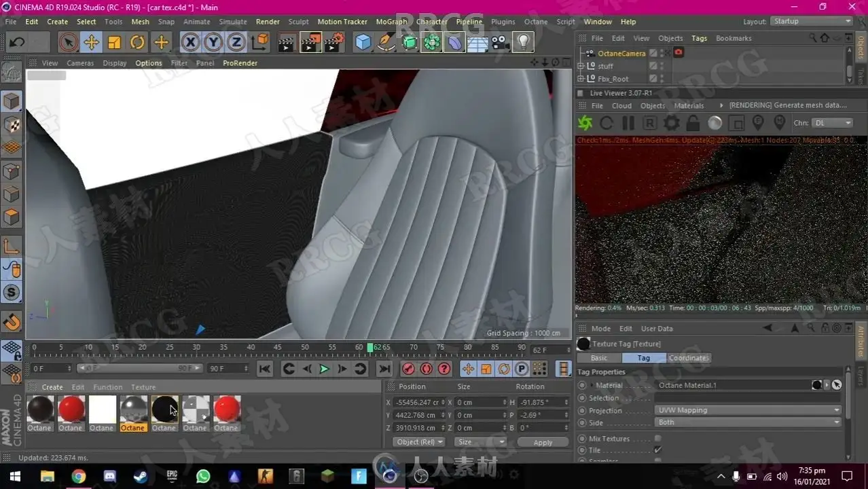Open the MoGraph Array generator icon
The image size is (868, 489).
click(432, 43)
